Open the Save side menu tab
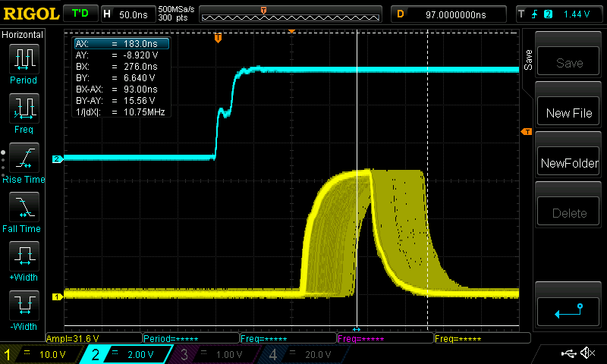Viewport: 607px width, 364px height. pyautogui.click(x=527, y=58)
